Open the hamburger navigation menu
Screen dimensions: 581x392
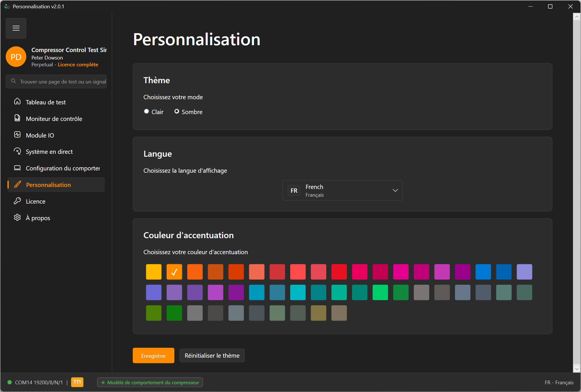click(x=16, y=28)
